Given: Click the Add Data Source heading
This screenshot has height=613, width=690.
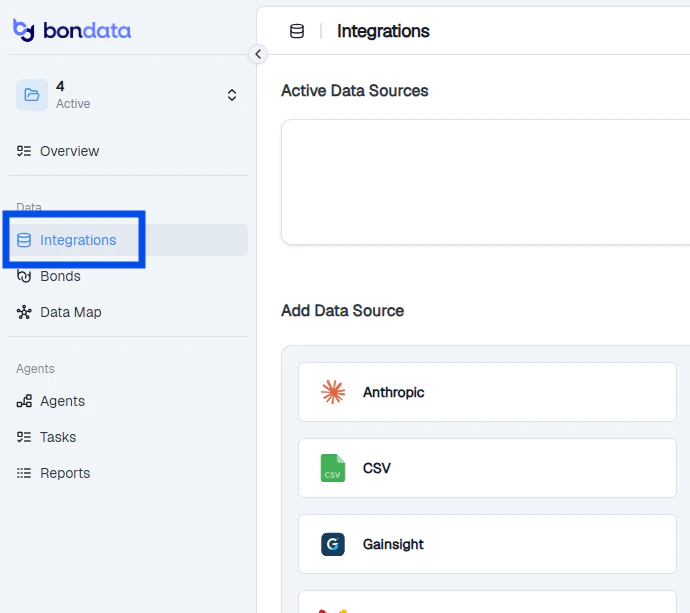Looking at the screenshot, I should [342, 311].
